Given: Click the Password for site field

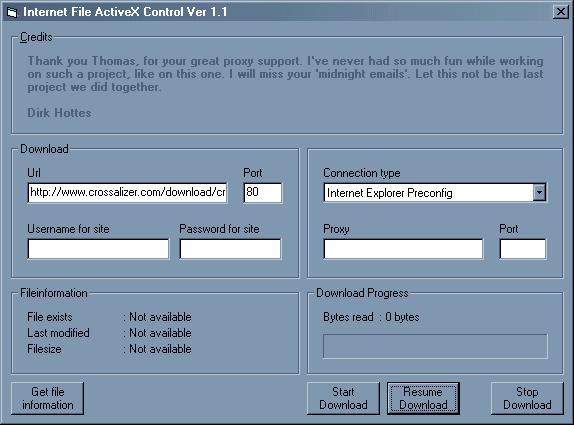Looking at the screenshot, I should pos(230,249).
